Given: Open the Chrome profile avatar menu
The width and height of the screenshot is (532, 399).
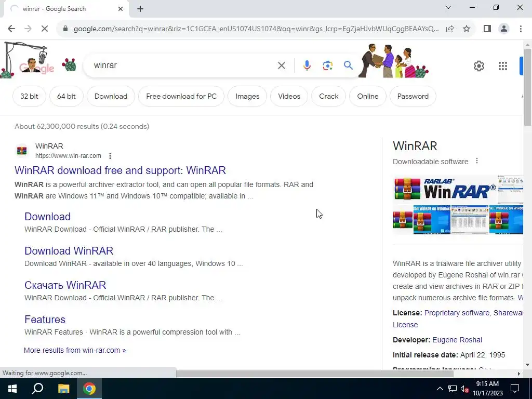Looking at the screenshot, I should 504,29.
